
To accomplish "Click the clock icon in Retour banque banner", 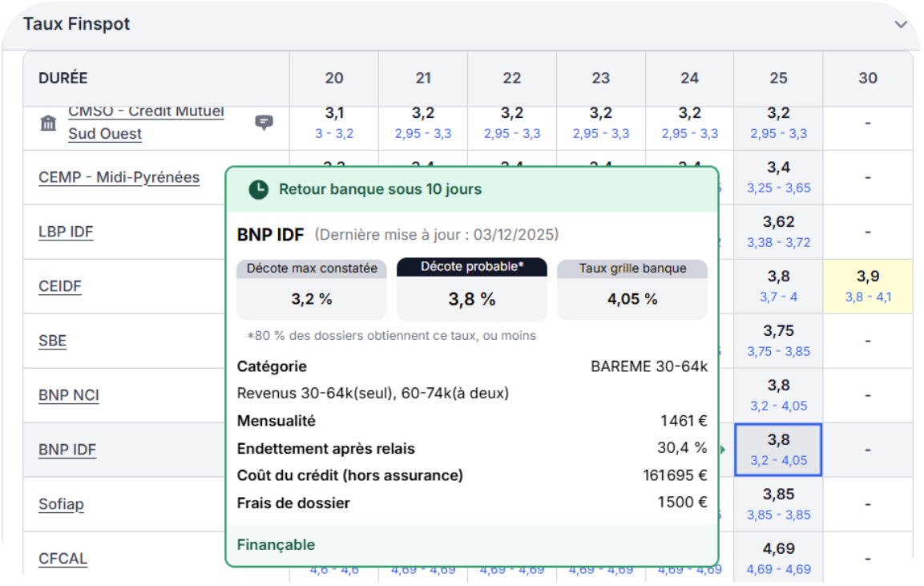I will click(x=258, y=190).
